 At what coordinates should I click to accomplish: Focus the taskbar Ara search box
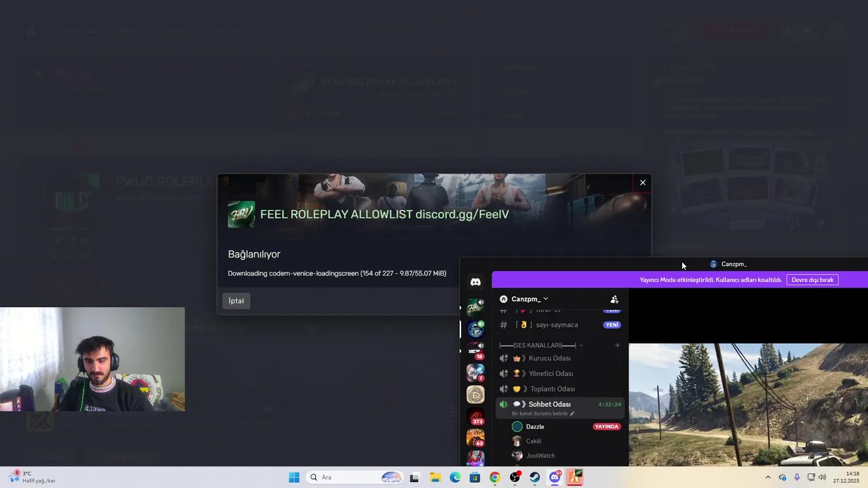(355, 477)
